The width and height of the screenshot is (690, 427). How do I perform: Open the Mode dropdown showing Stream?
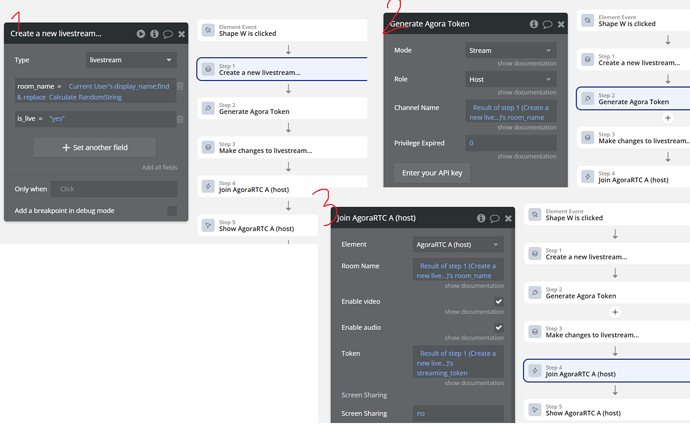click(510, 50)
